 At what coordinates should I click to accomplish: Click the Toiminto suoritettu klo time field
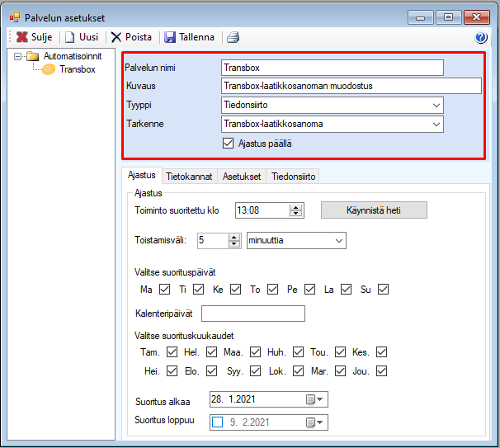[262, 210]
